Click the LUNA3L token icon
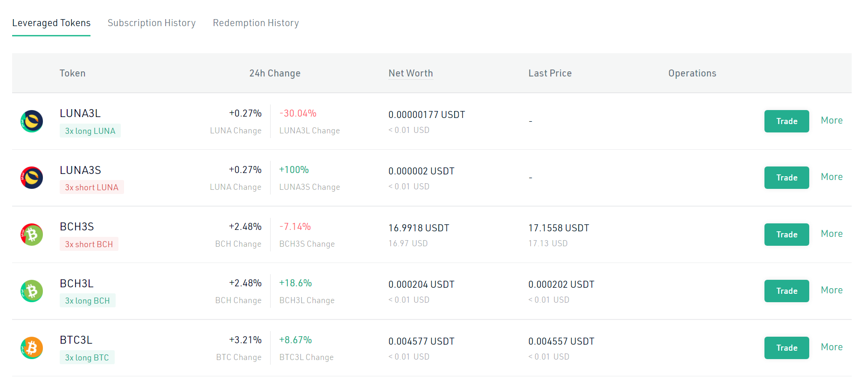868x381 pixels. click(x=32, y=121)
